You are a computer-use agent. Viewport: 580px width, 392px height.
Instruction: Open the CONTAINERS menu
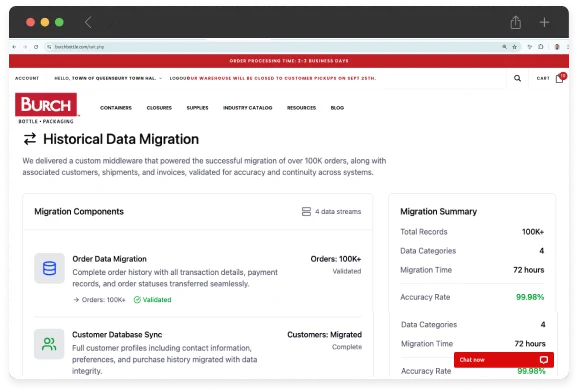coord(116,108)
